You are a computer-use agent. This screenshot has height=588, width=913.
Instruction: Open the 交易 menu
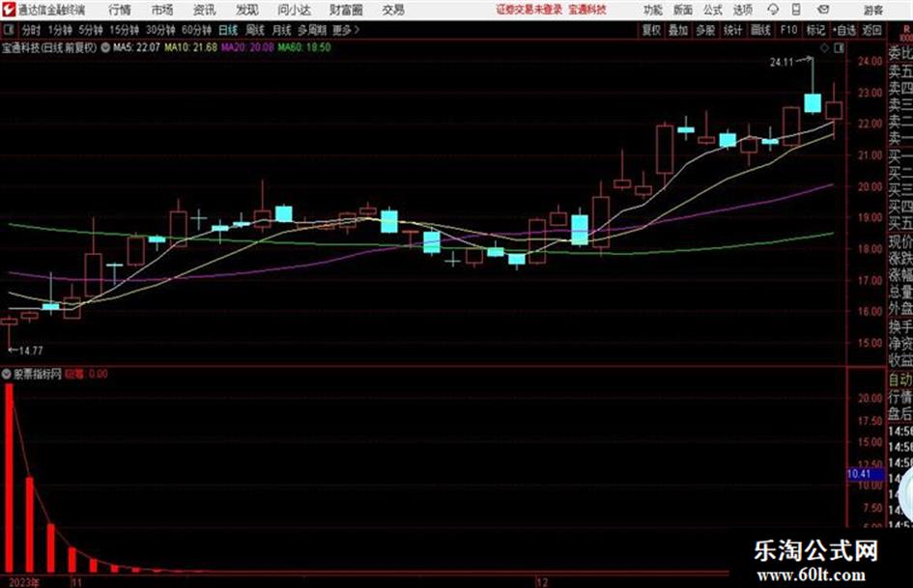pos(393,10)
